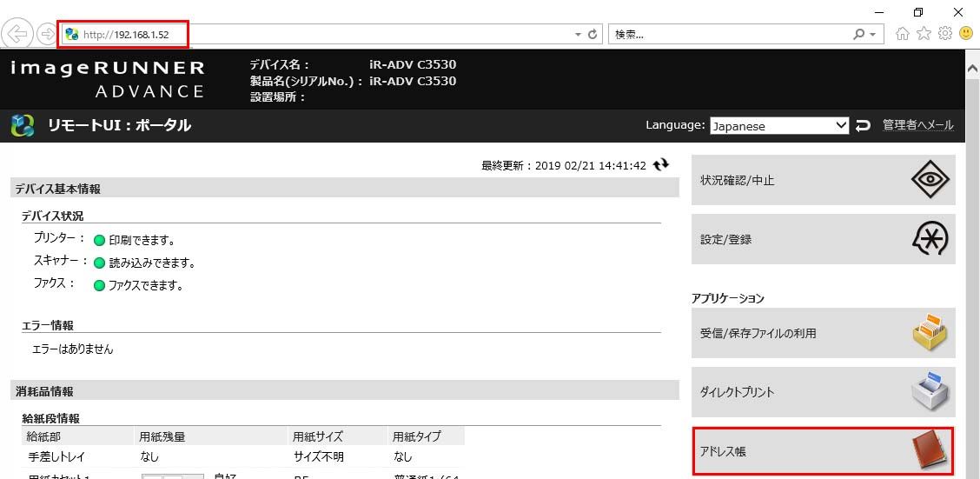
Task: Click the apply language arrow icon
Action: pyautogui.click(x=863, y=126)
